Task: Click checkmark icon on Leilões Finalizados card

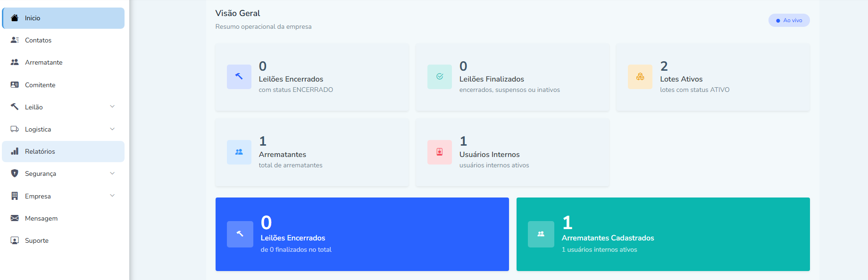Action: coord(440,76)
